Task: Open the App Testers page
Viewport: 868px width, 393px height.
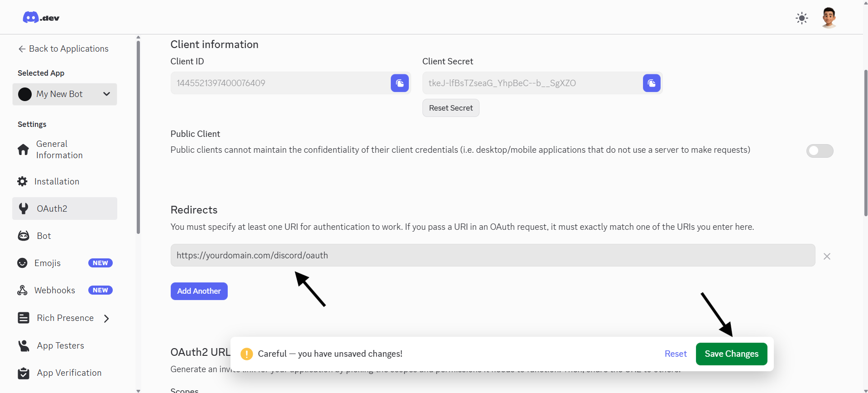Action: [x=60, y=345]
